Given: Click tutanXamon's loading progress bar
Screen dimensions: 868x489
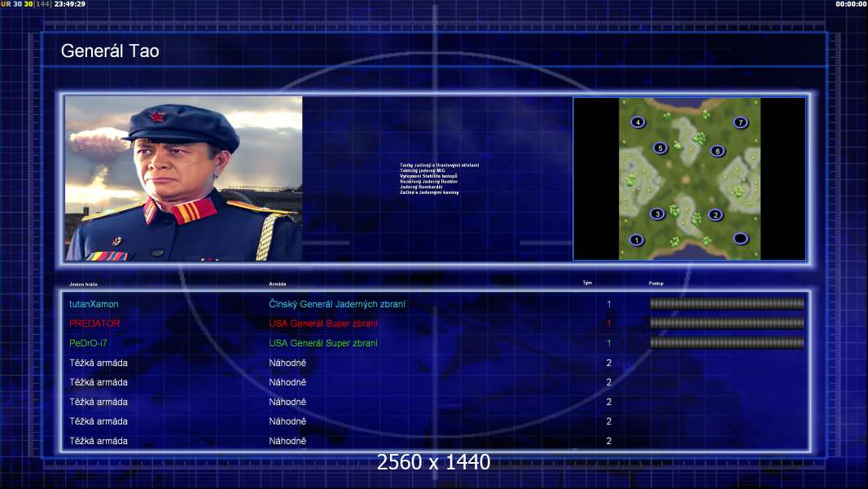Looking at the screenshot, I should (x=727, y=303).
